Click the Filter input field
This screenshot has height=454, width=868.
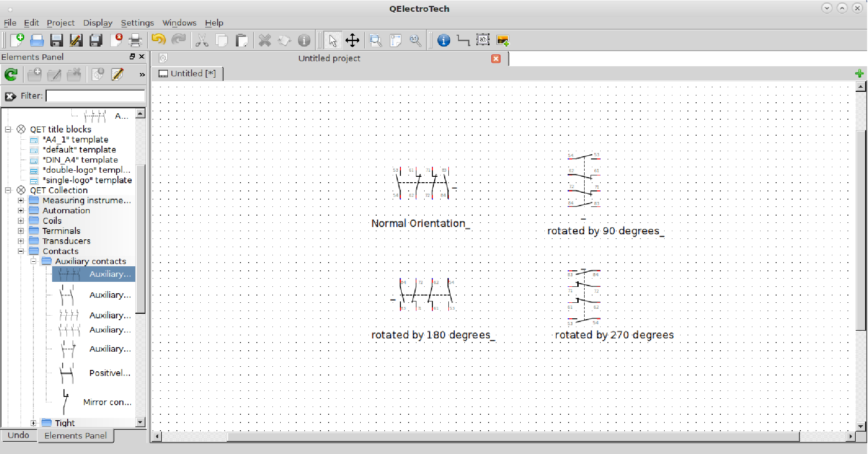[x=95, y=96]
